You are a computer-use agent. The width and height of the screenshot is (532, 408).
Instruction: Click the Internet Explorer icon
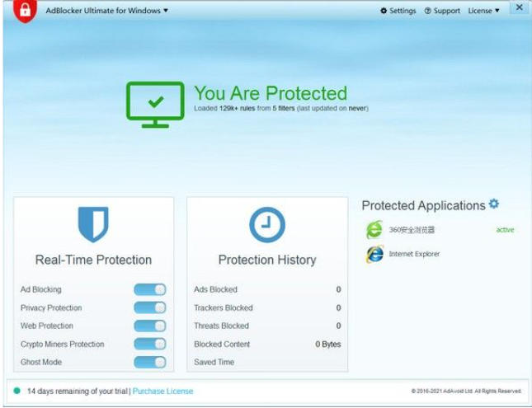(374, 255)
